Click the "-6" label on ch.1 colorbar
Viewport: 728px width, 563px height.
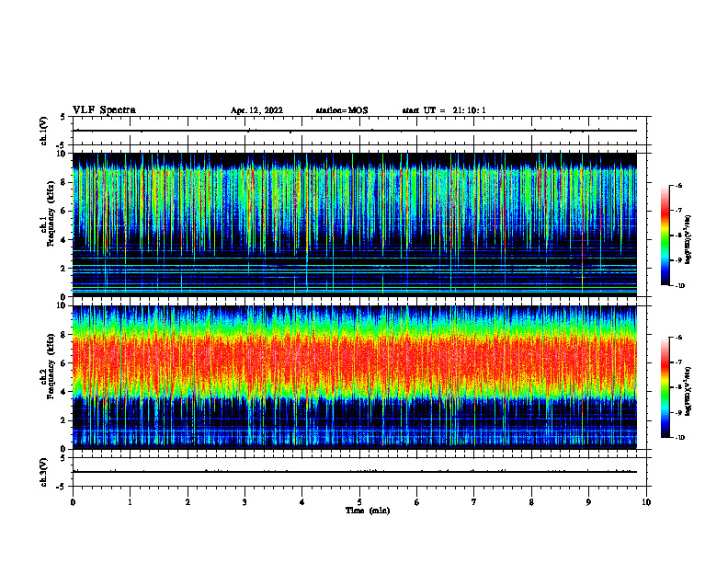click(678, 186)
